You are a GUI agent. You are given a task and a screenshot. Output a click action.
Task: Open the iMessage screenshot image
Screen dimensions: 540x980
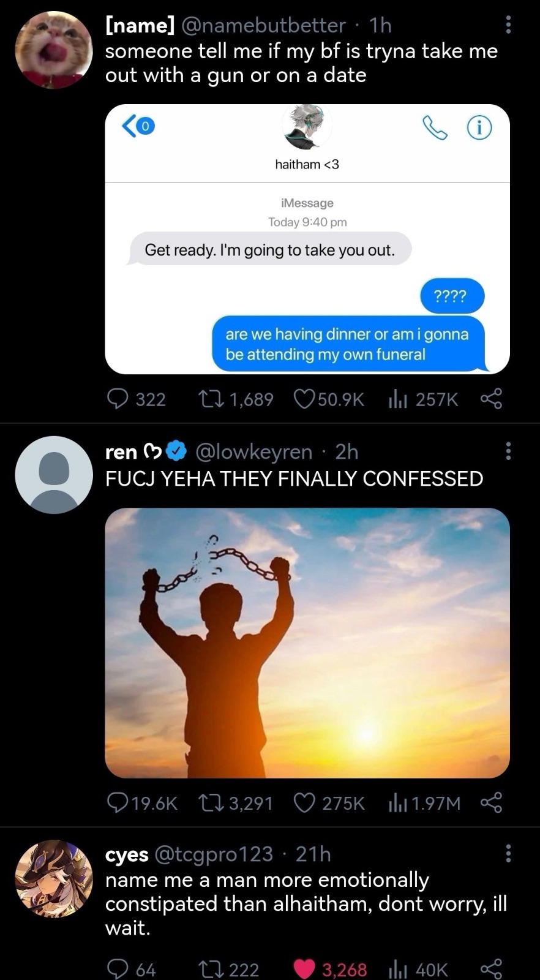pos(307,239)
